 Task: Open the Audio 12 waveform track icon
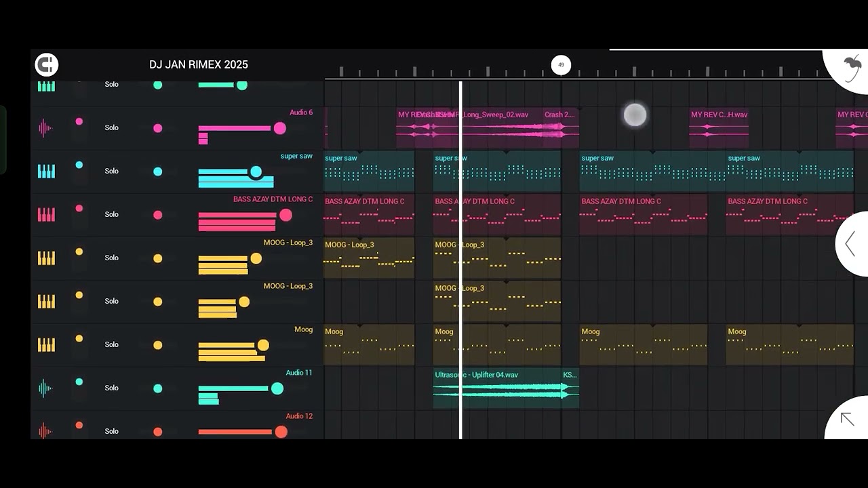[45, 431]
